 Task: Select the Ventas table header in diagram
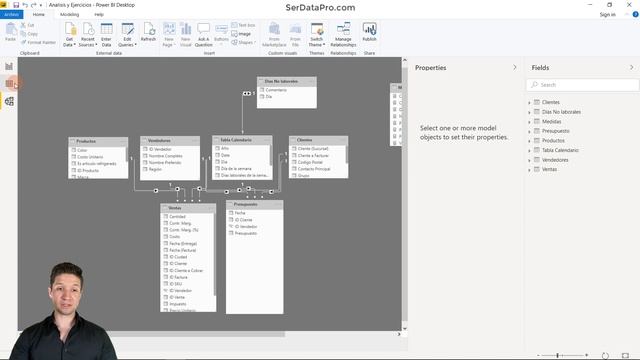tap(188, 208)
